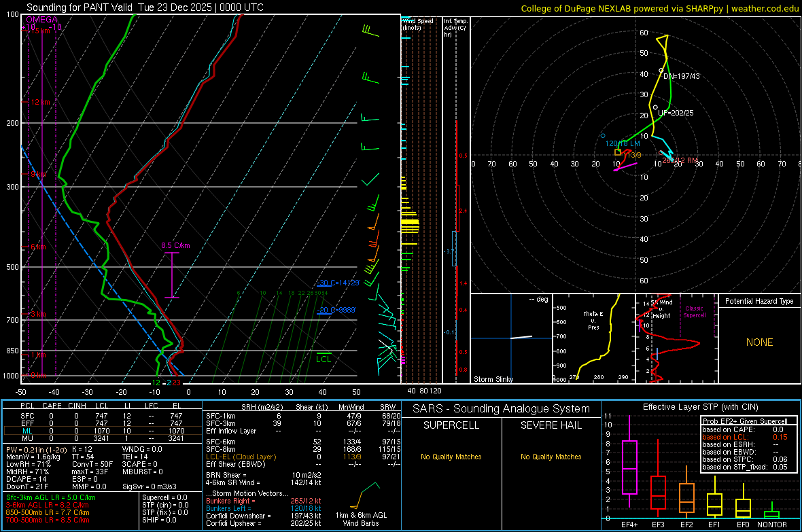Viewport: 802px width, 532px height.
Task: Click 'No Quality Matches' under SUPERCELL
Action: (451, 457)
